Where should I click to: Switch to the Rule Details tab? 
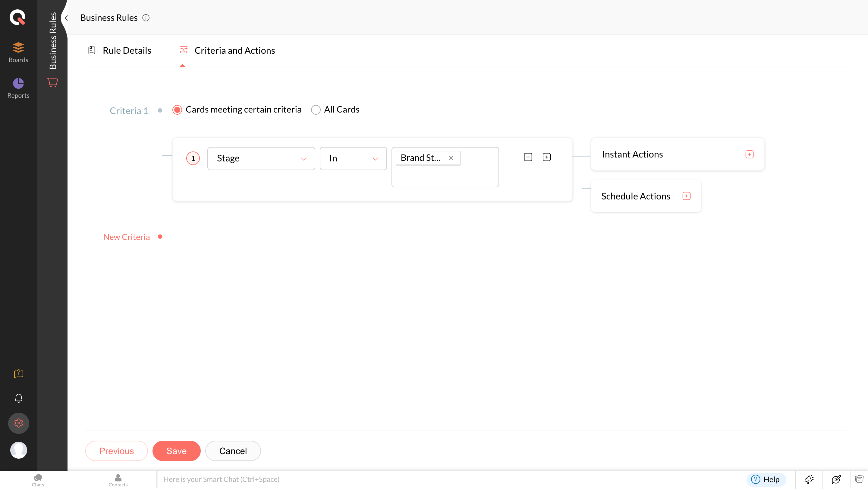[120, 51]
